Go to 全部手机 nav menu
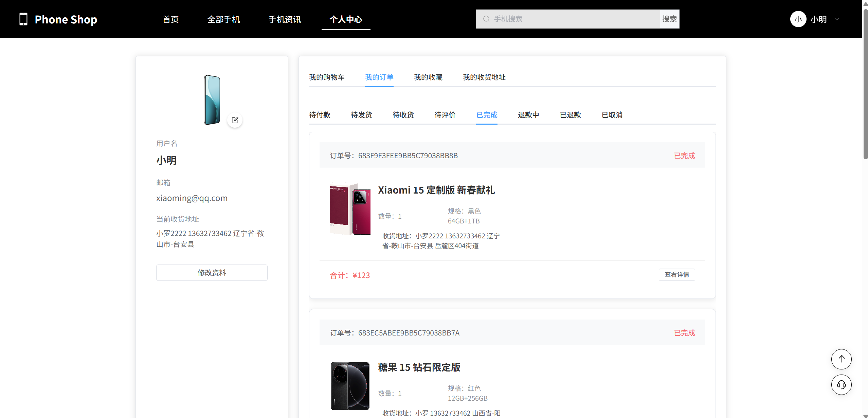This screenshot has height=418, width=868. (x=223, y=19)
